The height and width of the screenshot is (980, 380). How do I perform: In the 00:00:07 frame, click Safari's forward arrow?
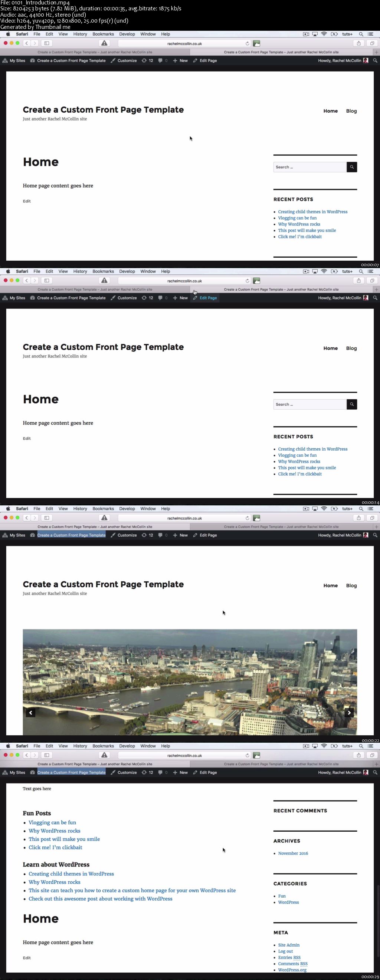click(35, 43)
